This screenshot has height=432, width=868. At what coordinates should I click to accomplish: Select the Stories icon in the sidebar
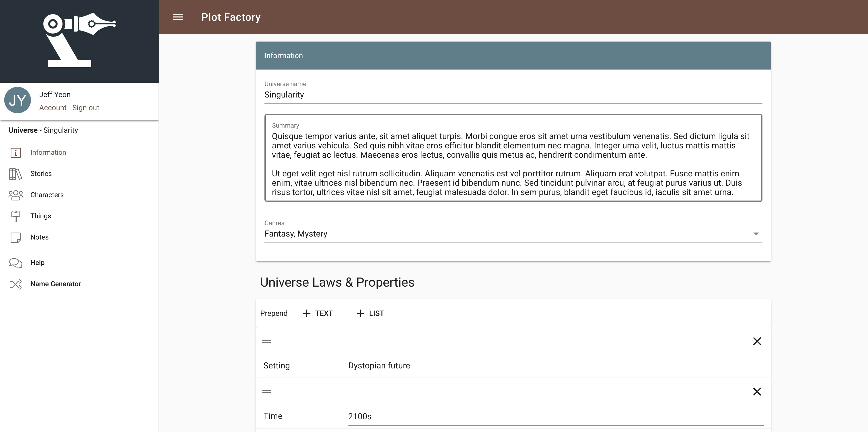(x=15, y=174)
